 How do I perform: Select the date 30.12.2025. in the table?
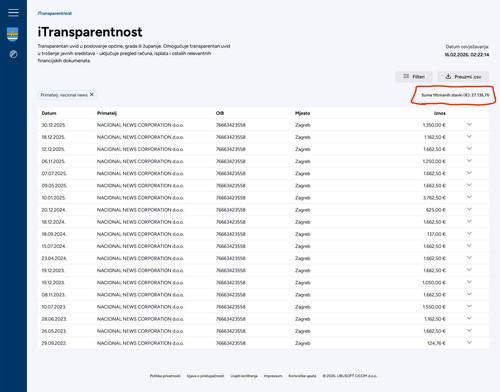pos(54,125)
